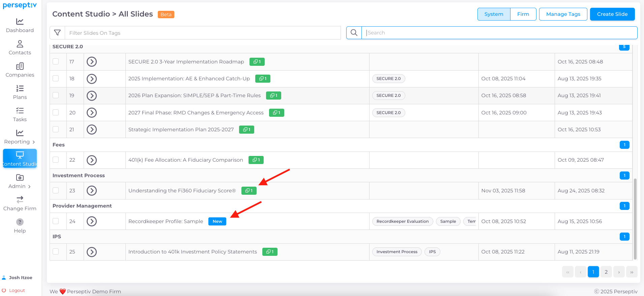Expand slide 22 arrow circle icon
This screenshot has width=644, height=296.
tap(92, 160)
